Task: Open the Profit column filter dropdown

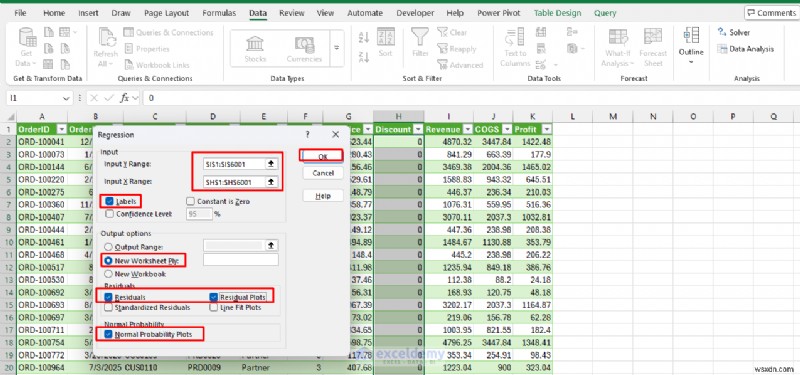Action: click(546, 130)
